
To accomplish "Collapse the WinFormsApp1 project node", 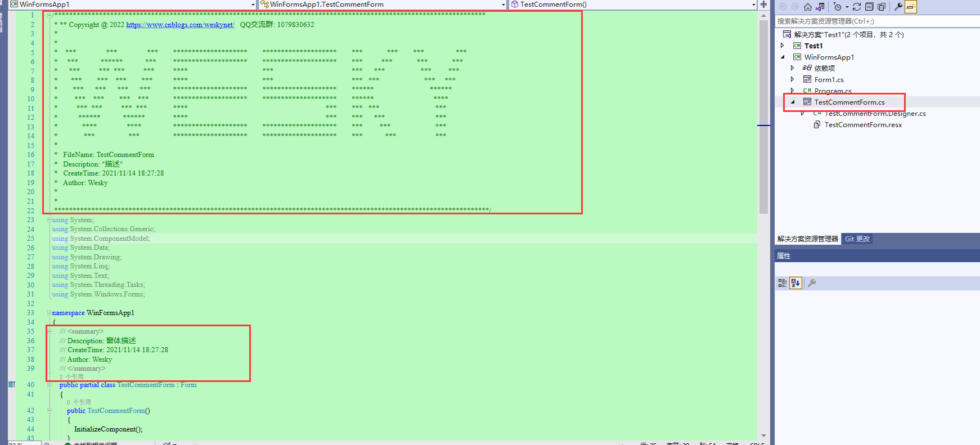I will [783, 57].
